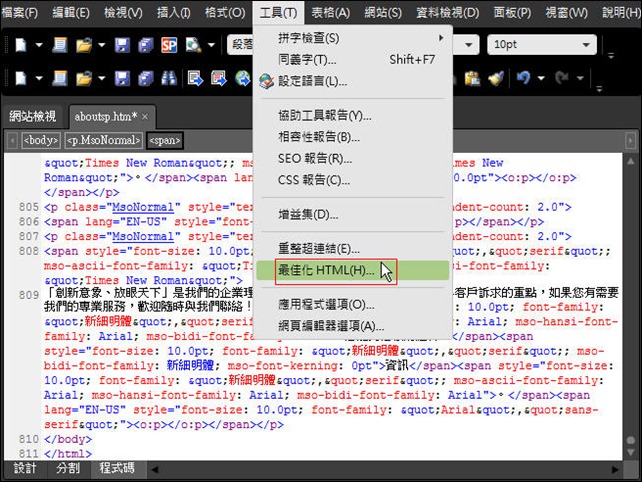Open the 檢視(V) menu
The image size is (642, 482).
[123, 13]
